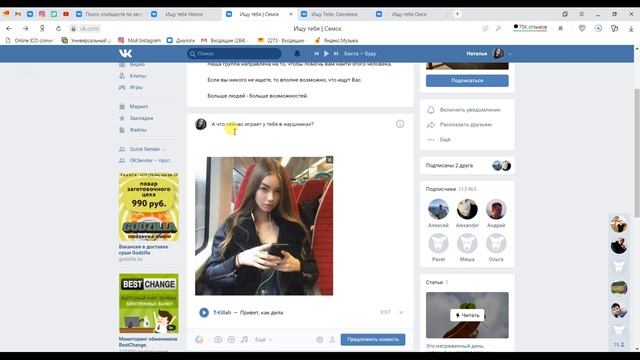Click the VK logo in the header
The height and width of the screenshot is (360, 640).
pos(125,53)
